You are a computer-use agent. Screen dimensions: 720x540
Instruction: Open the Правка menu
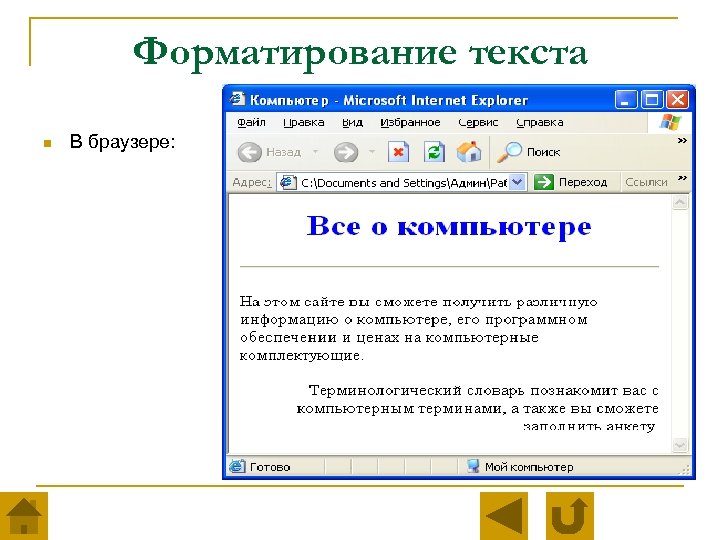point(304,123)
